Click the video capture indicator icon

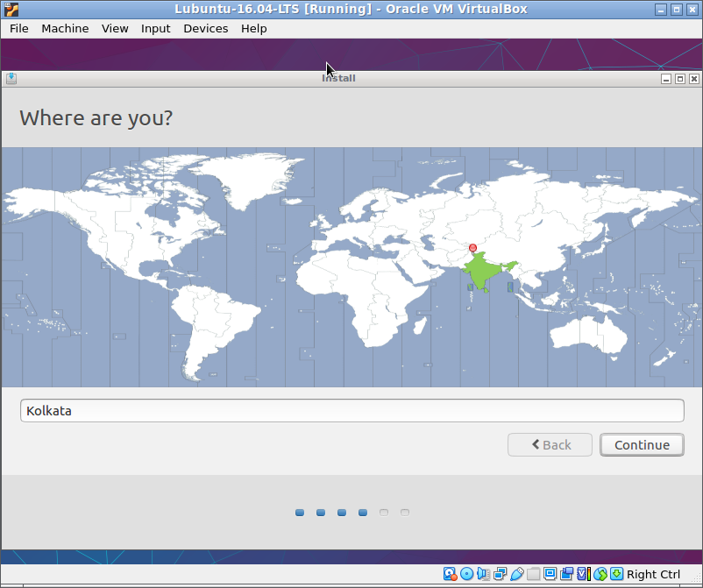[x=566, y=574]
